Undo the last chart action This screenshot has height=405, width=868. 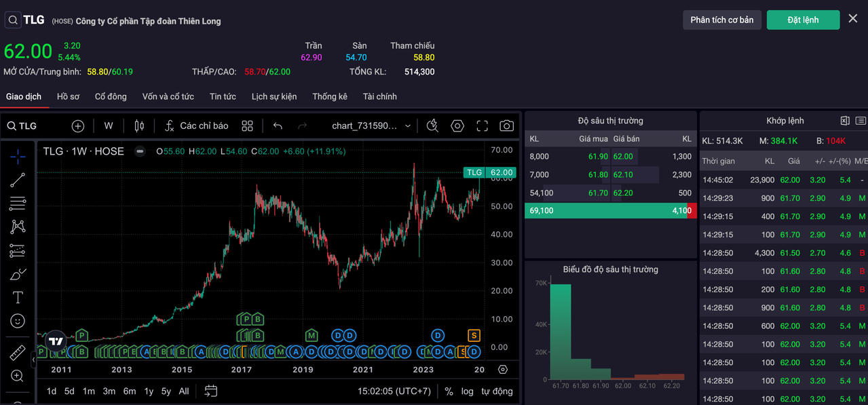278,126
